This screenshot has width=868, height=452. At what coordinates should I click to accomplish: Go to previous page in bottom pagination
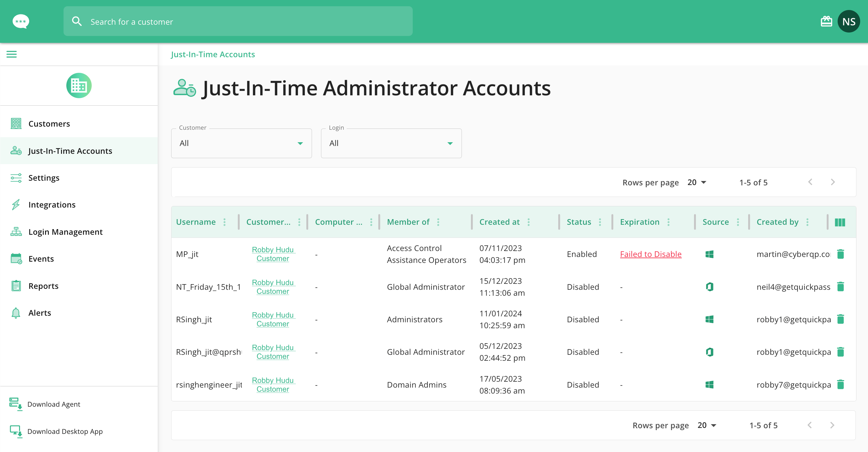[x=809, y=425]
